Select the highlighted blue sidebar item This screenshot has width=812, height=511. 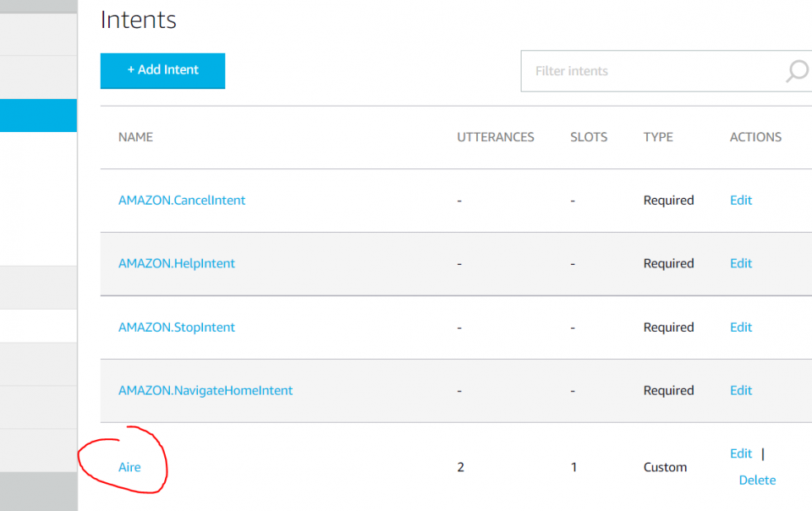click(x=38, y=115)
